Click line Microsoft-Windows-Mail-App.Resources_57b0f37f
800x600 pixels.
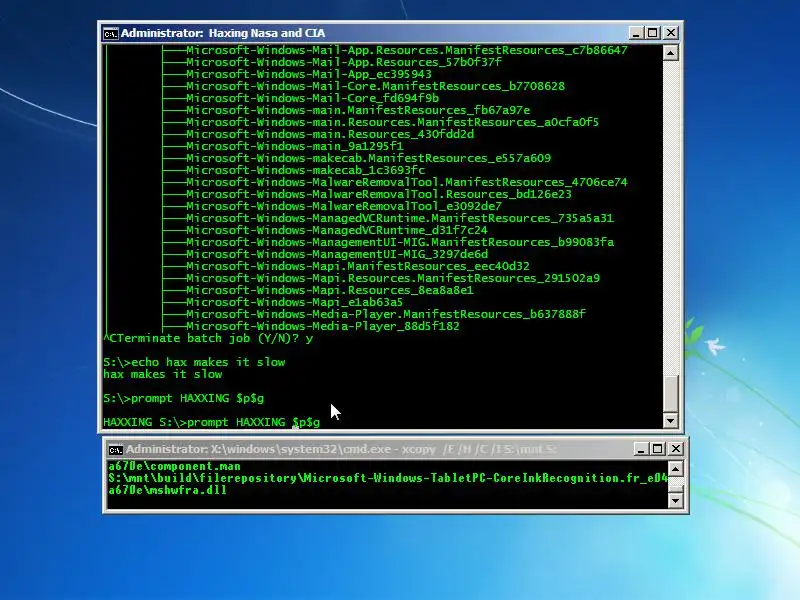click(344, 62)
